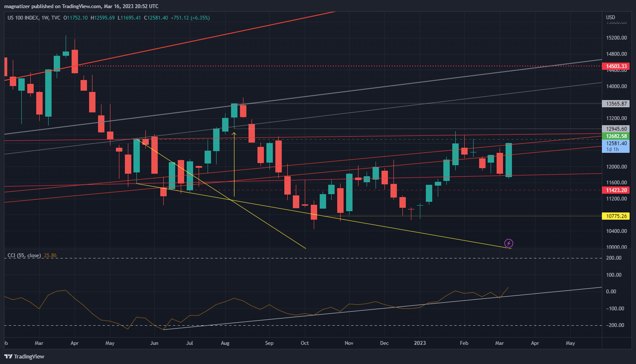Viewport: 636px width, 364px height.
Task: Click the Aug label on time axis
Action: point(225,343)
